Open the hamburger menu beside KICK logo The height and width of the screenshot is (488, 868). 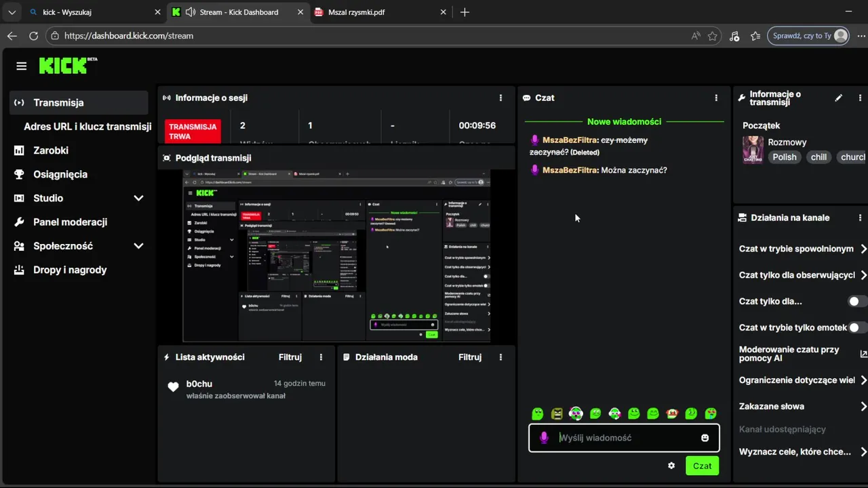[x=22, y=66]
